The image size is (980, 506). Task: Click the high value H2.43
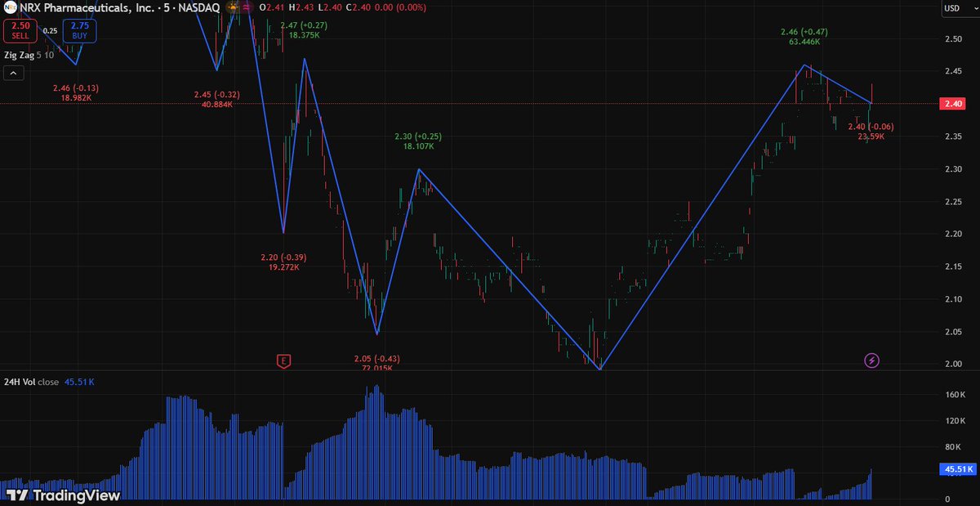click(x=301, y=8)
